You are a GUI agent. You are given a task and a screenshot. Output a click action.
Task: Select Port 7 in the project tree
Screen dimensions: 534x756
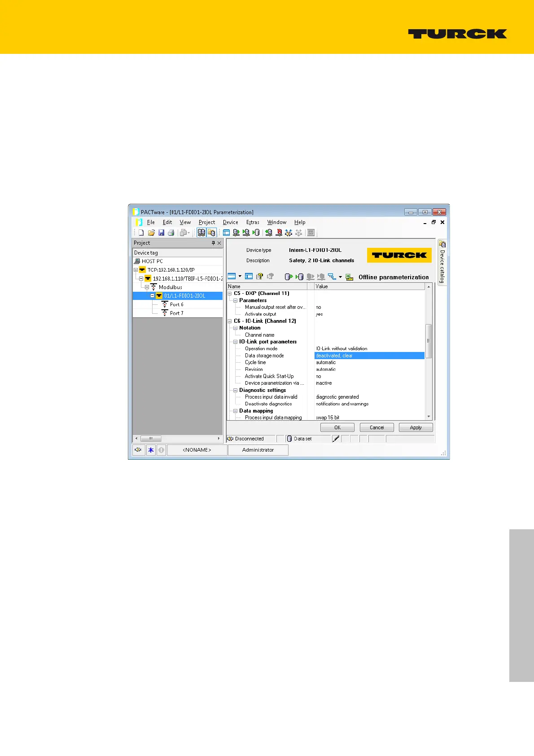click(176, 313)
